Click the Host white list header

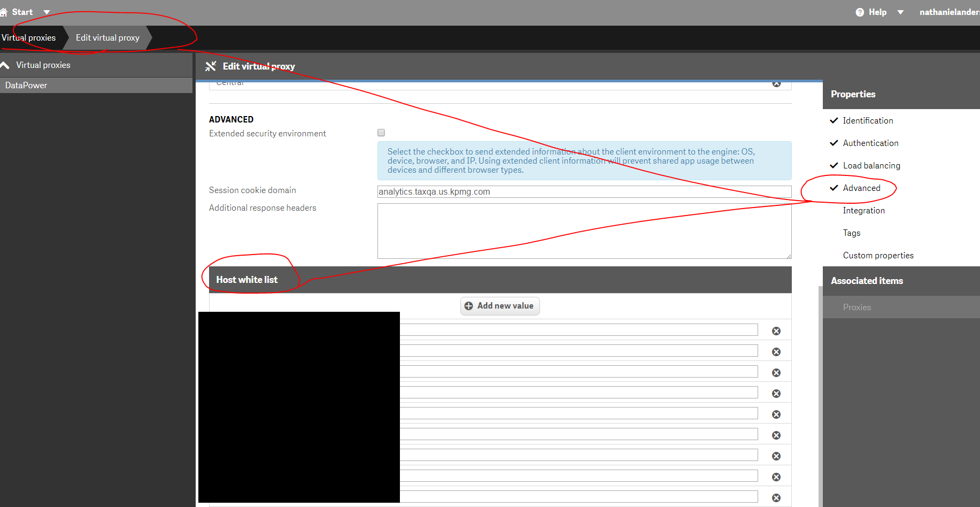point(500,280)
